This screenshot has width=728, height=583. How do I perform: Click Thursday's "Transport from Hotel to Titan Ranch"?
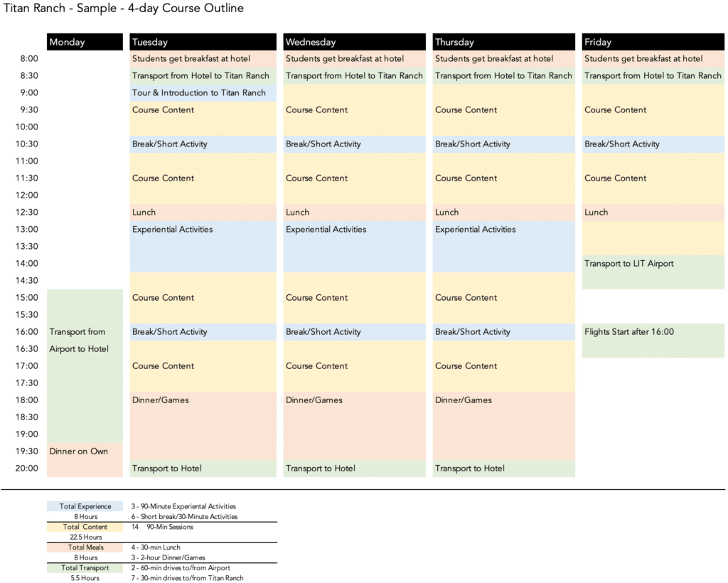point(504,75)
